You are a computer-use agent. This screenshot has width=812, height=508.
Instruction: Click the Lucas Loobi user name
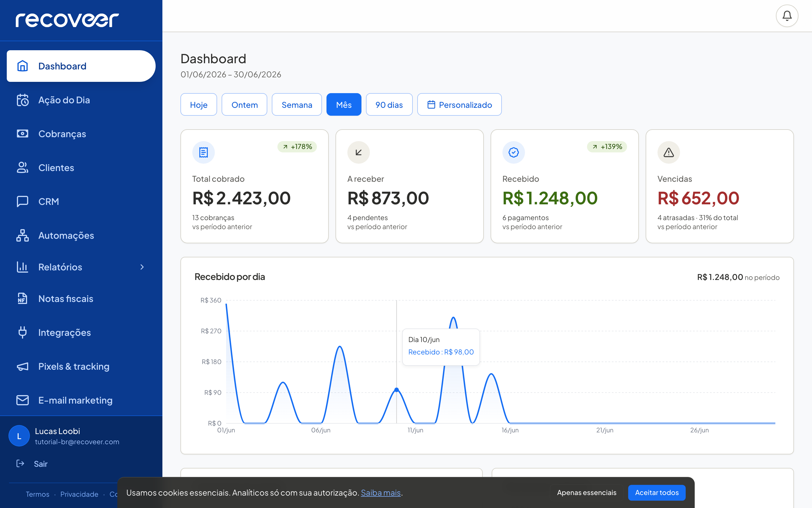[58, 431]
